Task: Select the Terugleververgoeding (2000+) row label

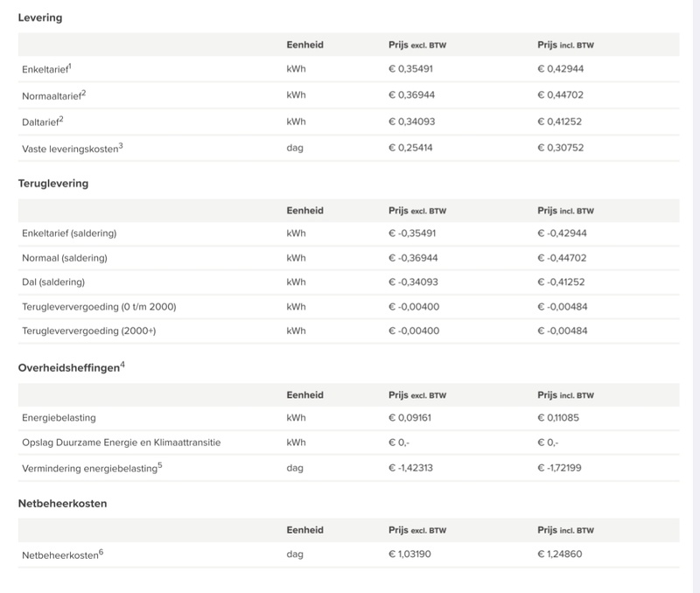Action: pyautogui.click(x=88, y=331)
